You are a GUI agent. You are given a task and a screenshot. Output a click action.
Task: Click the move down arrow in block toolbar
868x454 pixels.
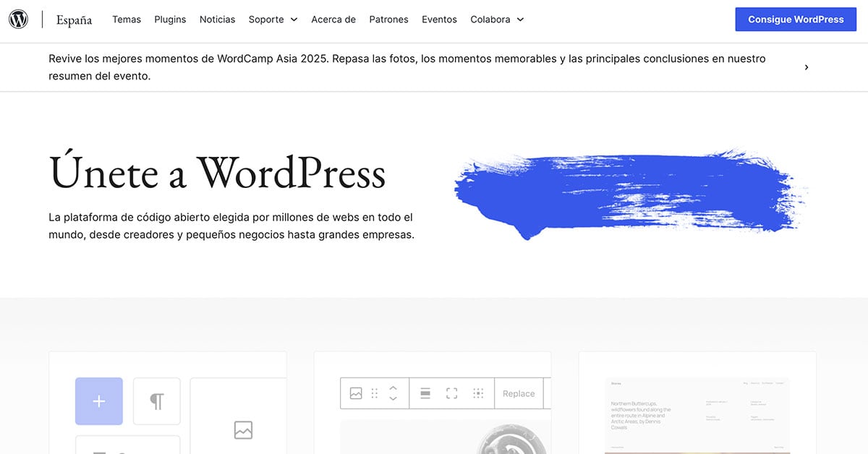pos(393,398)
